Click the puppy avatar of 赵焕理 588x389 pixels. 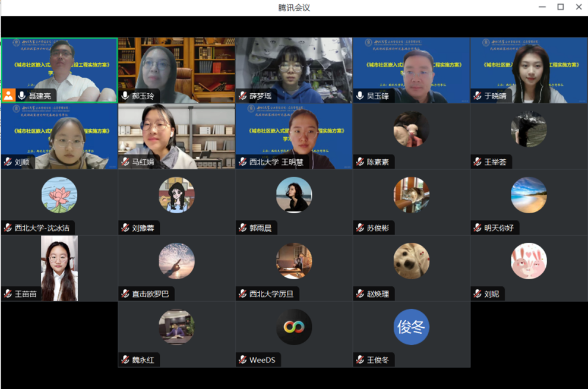(x=411, y=261)
